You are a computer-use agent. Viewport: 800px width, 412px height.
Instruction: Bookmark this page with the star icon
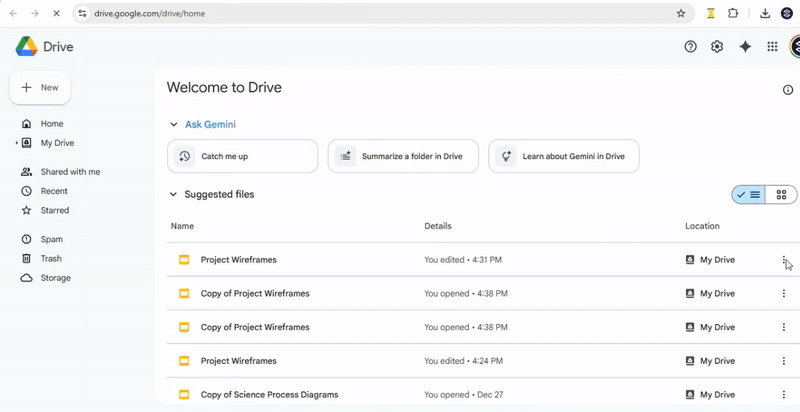pyautogui.click(x=681, y=14)
